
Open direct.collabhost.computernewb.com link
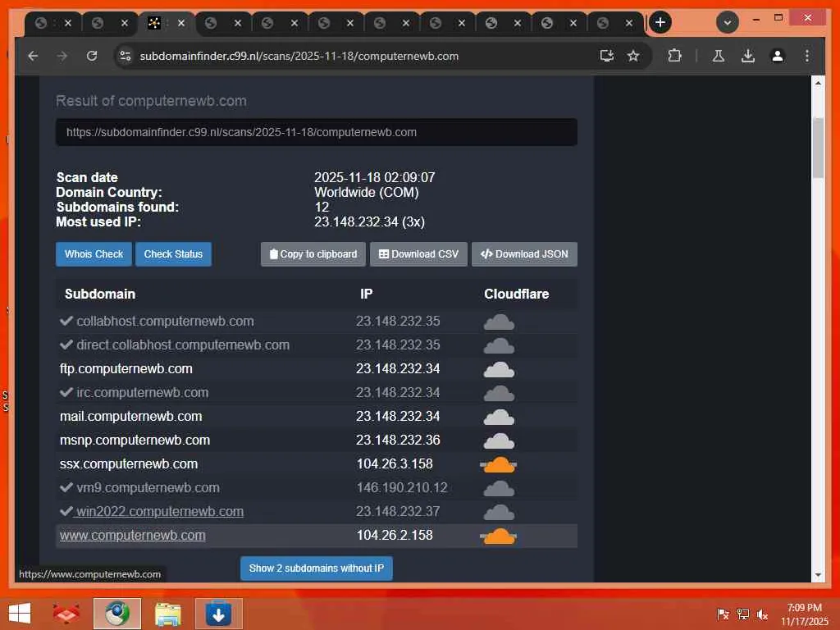pyautogui.click(x=183, y=345)
